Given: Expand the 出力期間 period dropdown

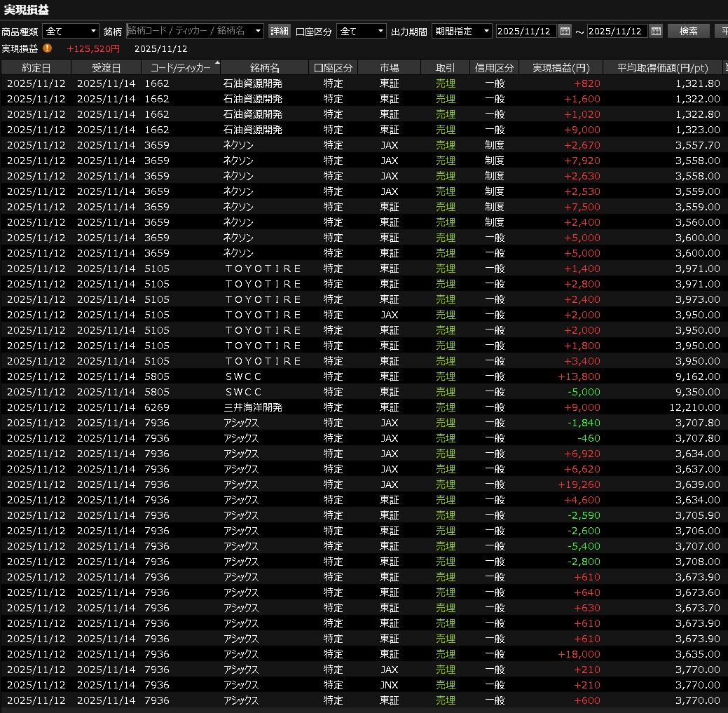Looking at the screenshot, I should pos(486,31).
